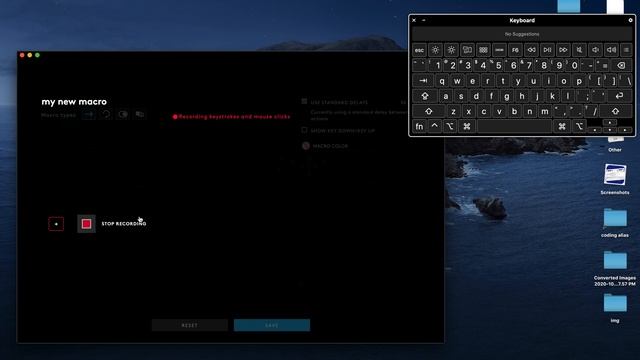Viewport: 640px width, 360px height.
Task: Click the blue SAVE button
Action: tap(272, 325)
